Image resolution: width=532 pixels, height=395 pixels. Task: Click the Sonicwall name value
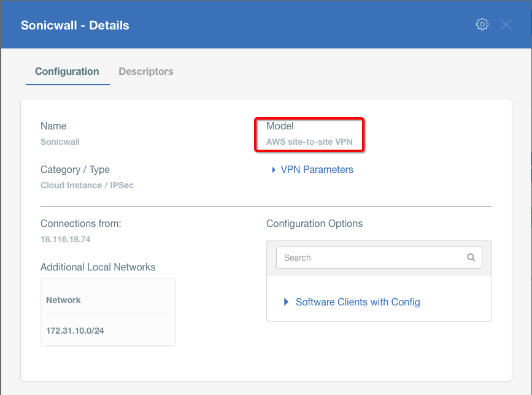pos(60,142)
